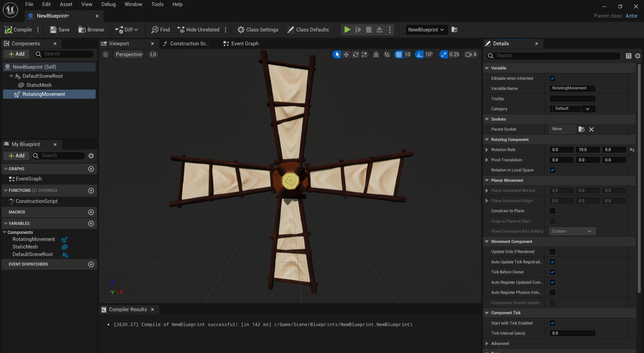Clear Parent Socket with the X icon
The height and width of the screenshot is (353, 644).
591,129
